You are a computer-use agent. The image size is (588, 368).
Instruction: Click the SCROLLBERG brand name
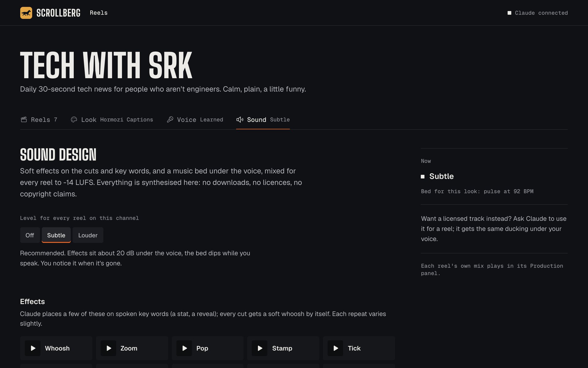pos(58,13)
